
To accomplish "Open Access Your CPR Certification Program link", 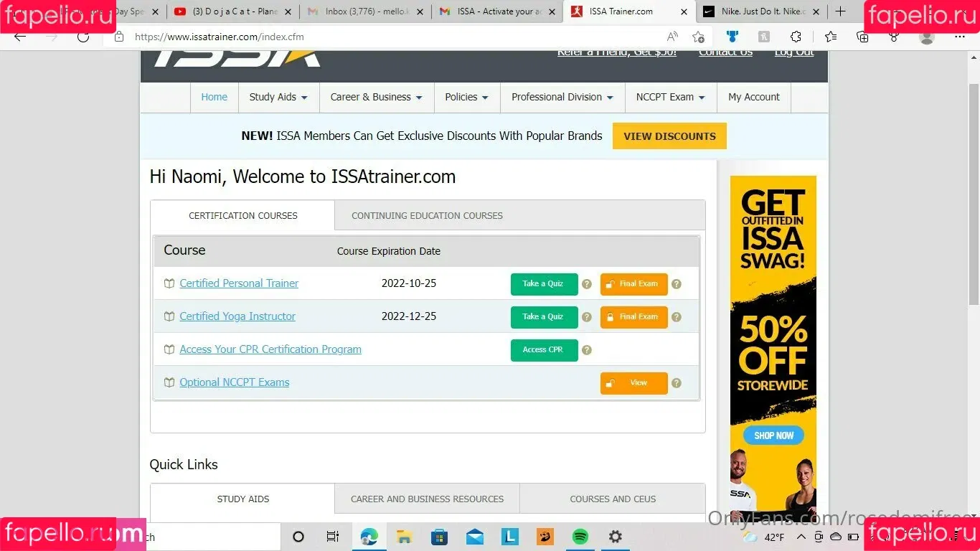I will pyautogui.click(x=270, y=349).
